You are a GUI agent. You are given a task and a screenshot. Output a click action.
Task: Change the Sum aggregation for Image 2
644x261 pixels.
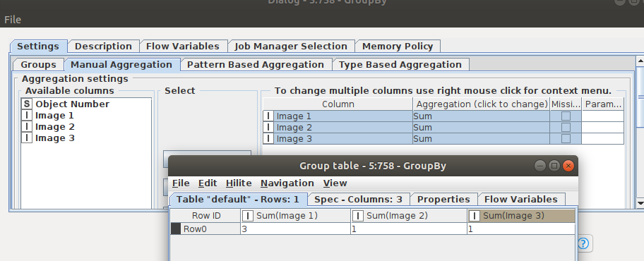pyautogui.click(x=481, y=128)
